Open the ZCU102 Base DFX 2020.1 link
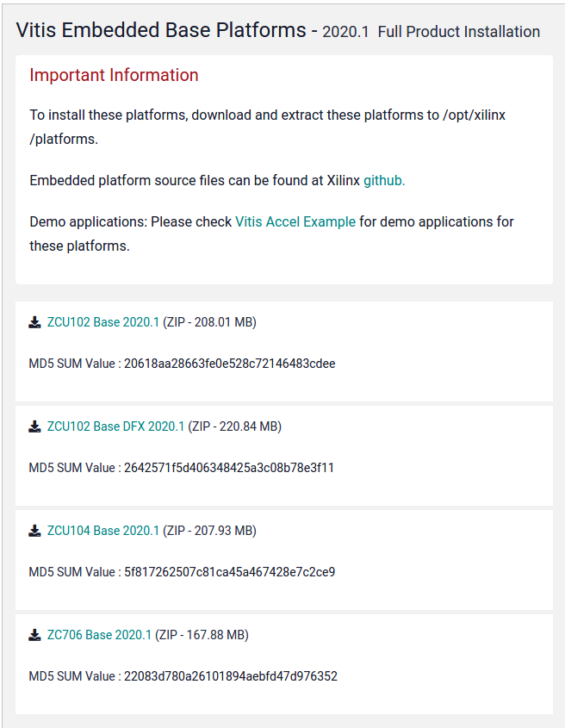The height and width of the screenshot is (728, 565). click(x=116, y=426)
